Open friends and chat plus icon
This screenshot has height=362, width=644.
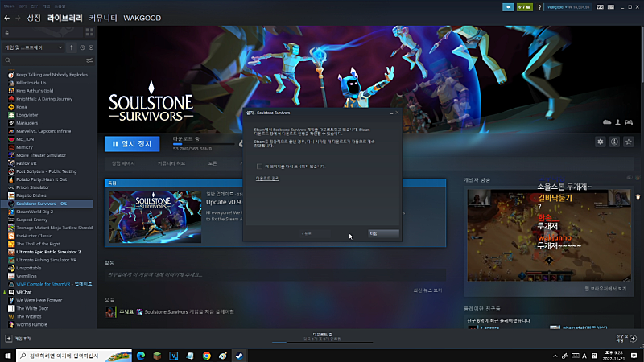633,339
